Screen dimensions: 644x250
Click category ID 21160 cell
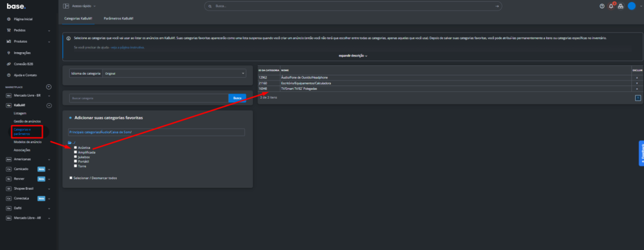point(269,84)
